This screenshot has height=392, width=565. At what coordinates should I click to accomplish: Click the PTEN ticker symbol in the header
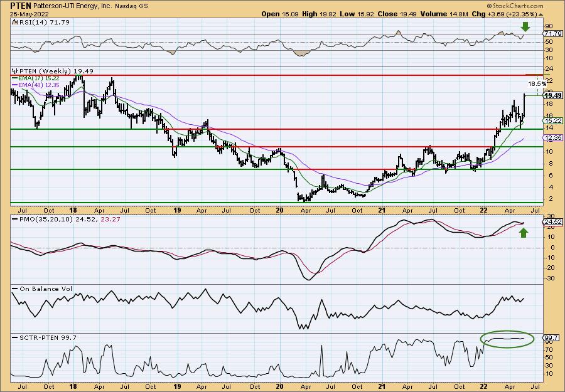coord(21,6)
